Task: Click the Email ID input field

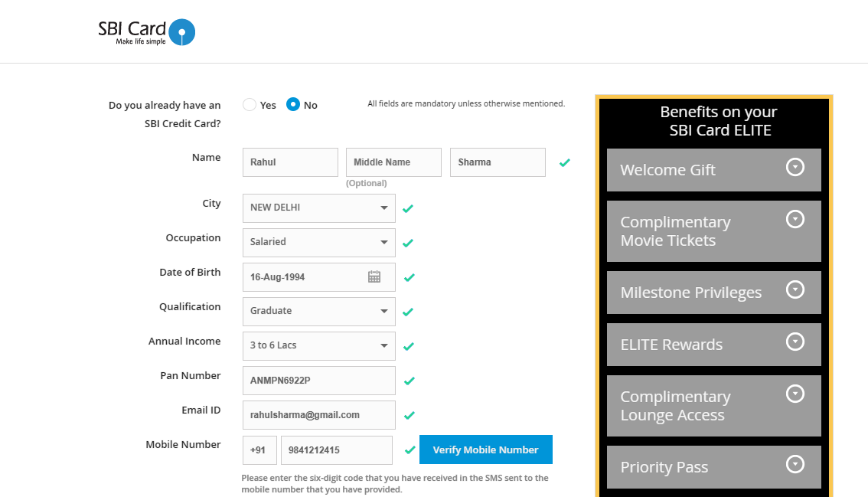Action: [x=319, y=415]
